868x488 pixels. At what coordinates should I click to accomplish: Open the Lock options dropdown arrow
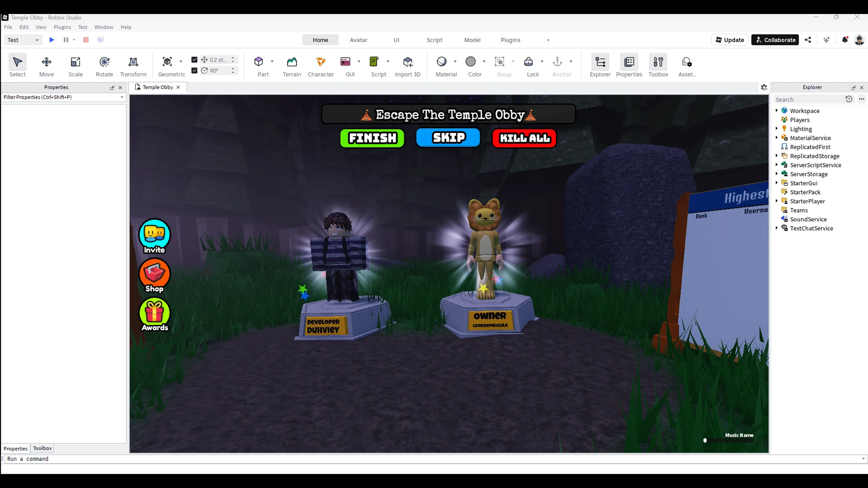tap(542, 61)
